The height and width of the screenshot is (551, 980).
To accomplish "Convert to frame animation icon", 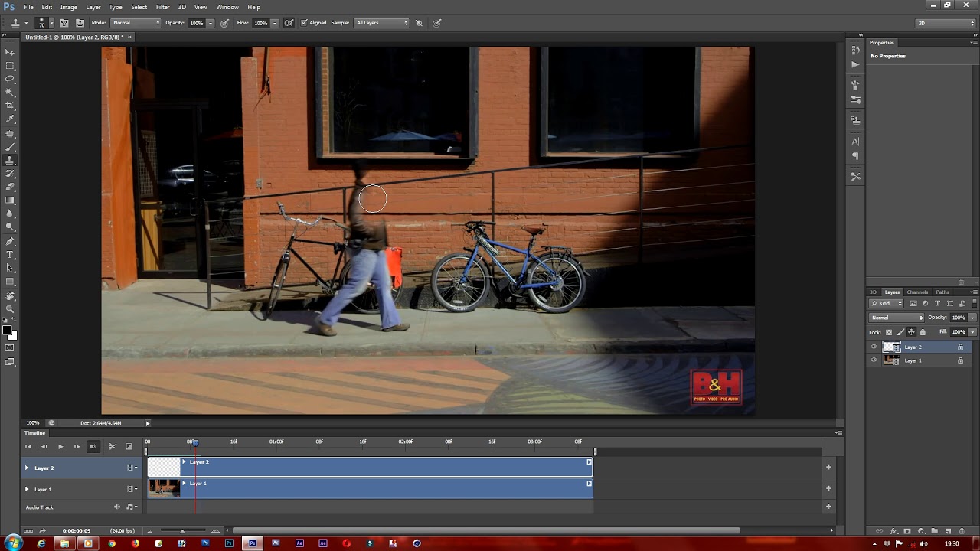I will 28,530.
